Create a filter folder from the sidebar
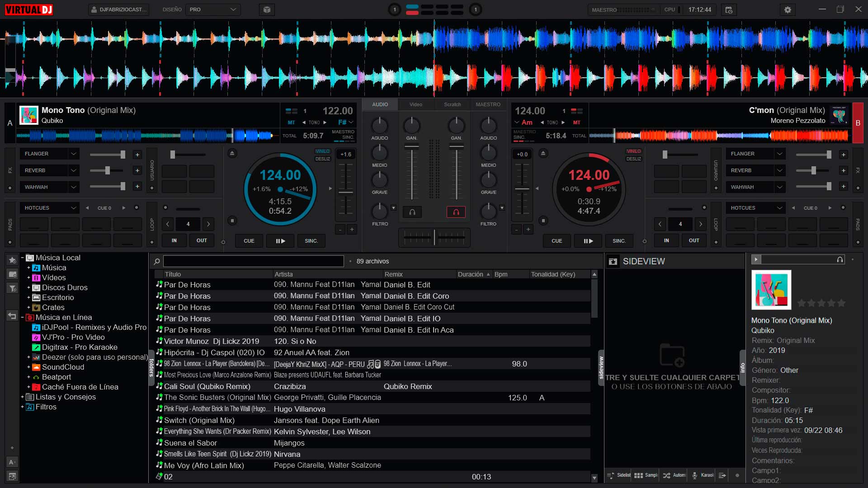 (x=12, y=288)
